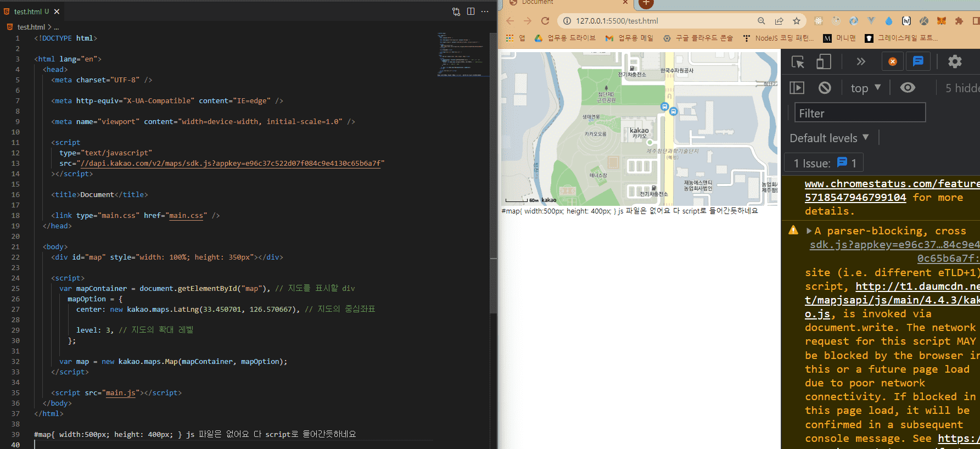Toggle DevTools device toolbar
The width and height of the screenshot is (980, 449).
tap(824, 61)
